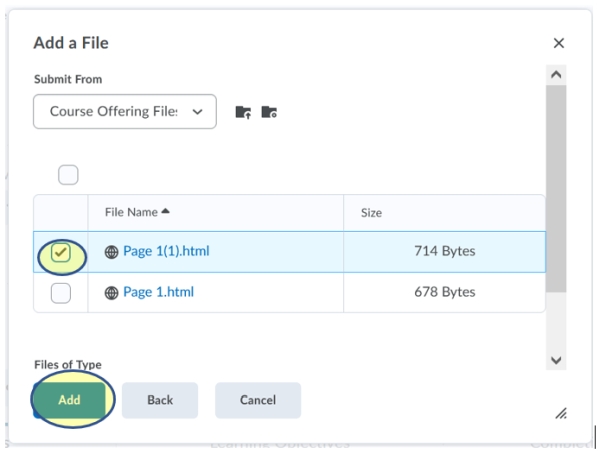Click the Size column header

click(x=371, y=213)
